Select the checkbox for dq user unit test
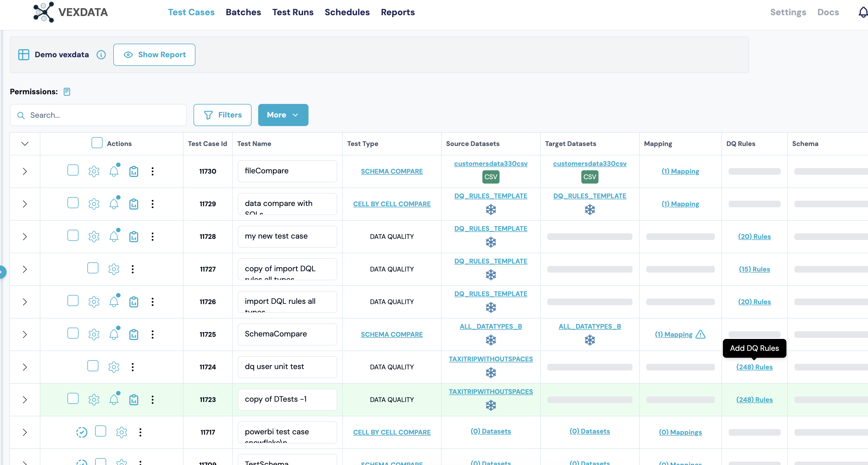Image resolution: width=868 pixels, height=465 pixels. pyautogui.click(x=93, y=366)
